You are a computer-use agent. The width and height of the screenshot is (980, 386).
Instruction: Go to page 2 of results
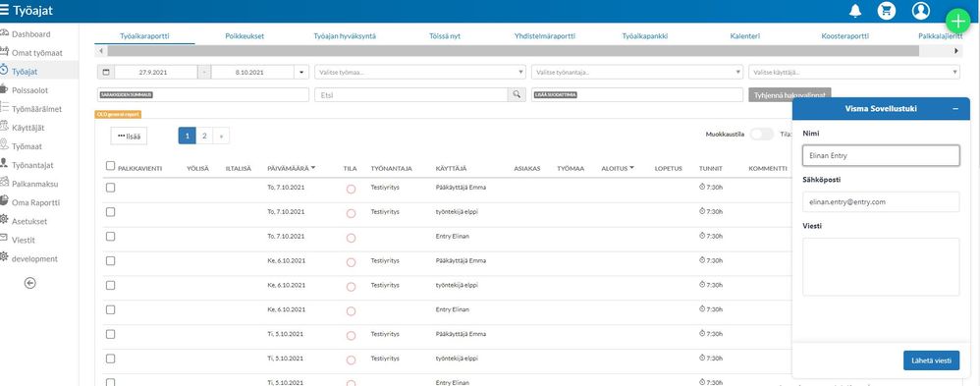[x=204, y=136]
